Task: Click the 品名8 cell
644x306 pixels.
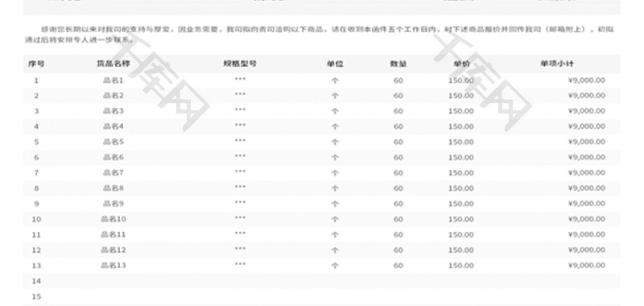Action: point(114,188)
